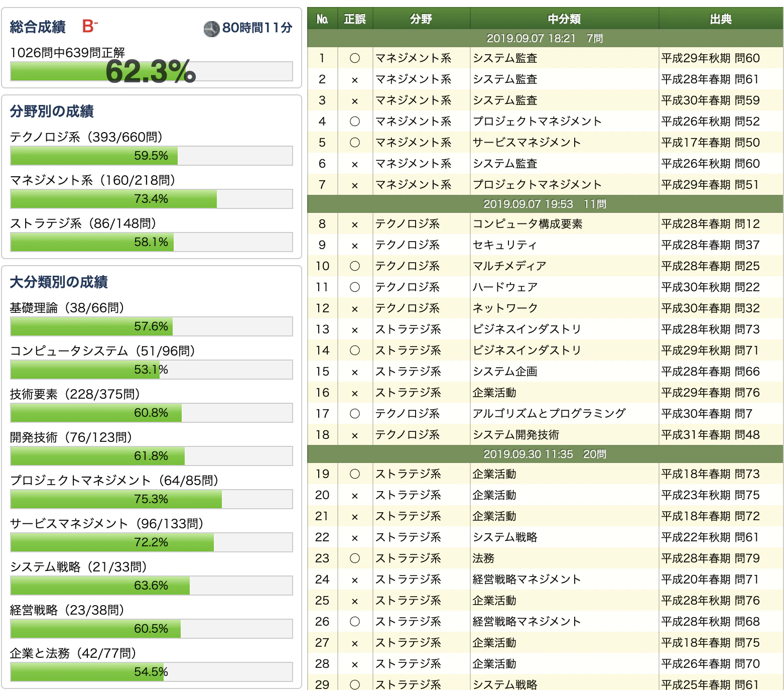Click the 出典 column header
The width and height of the screenshot is (784, 695).
coord(721,19)
